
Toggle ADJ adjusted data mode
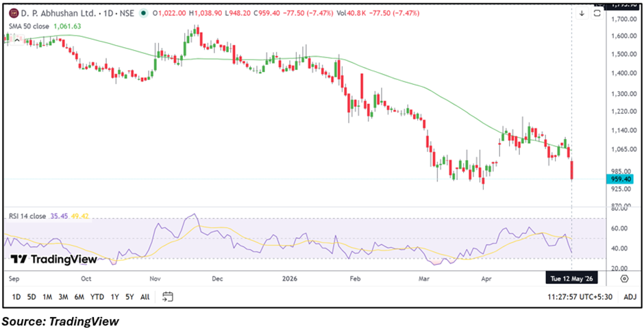coord(630,296)
